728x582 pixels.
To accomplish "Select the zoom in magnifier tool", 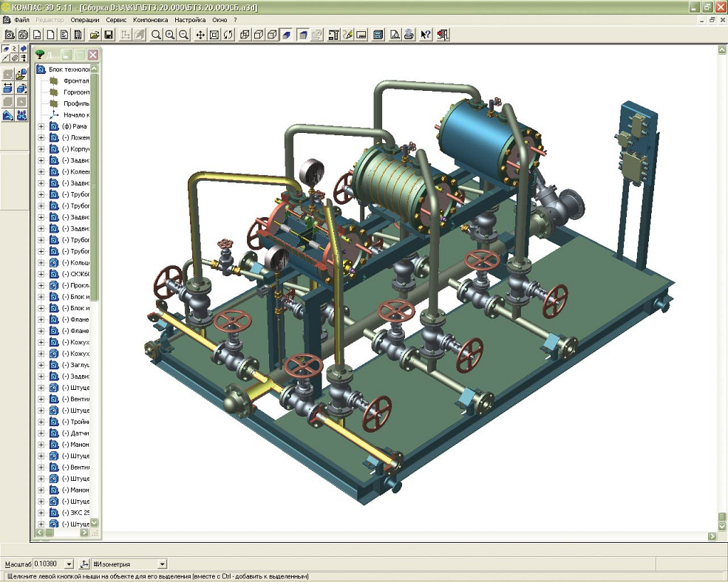I will [x=170, y=35].
